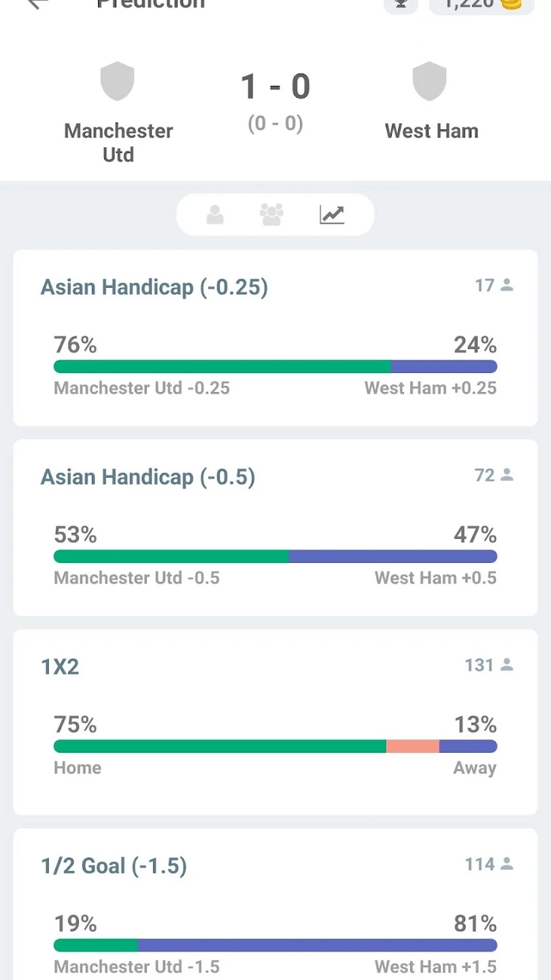The width and height of the screenshot is (551, 980).
Task: Open the 1/2 Goal (-1.5) card title
Action: 114,866
